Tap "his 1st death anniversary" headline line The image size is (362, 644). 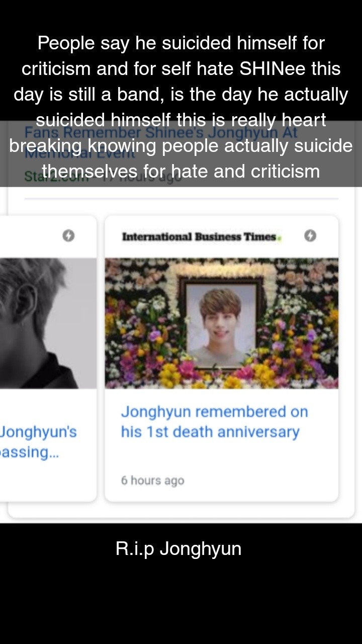[x=210, y=432]
